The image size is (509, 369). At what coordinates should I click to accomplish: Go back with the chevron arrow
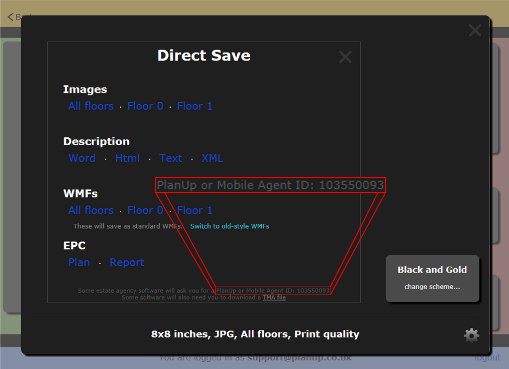(x=11, y=17)
